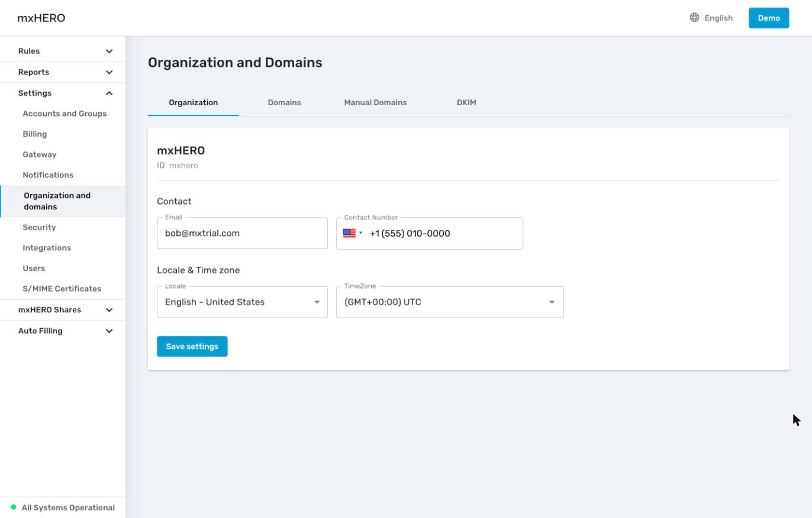Open the Locale dropdown

[x=242, y=302]
